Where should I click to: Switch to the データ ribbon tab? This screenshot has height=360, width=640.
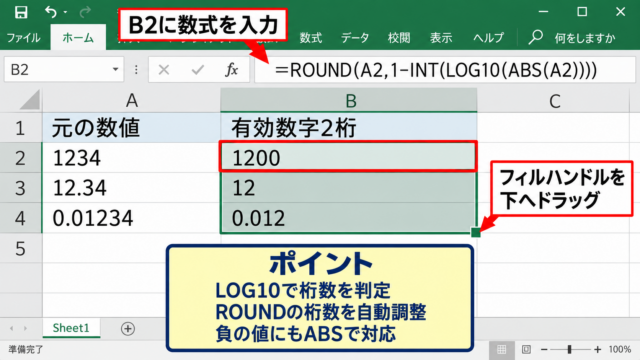coord(355,38)
